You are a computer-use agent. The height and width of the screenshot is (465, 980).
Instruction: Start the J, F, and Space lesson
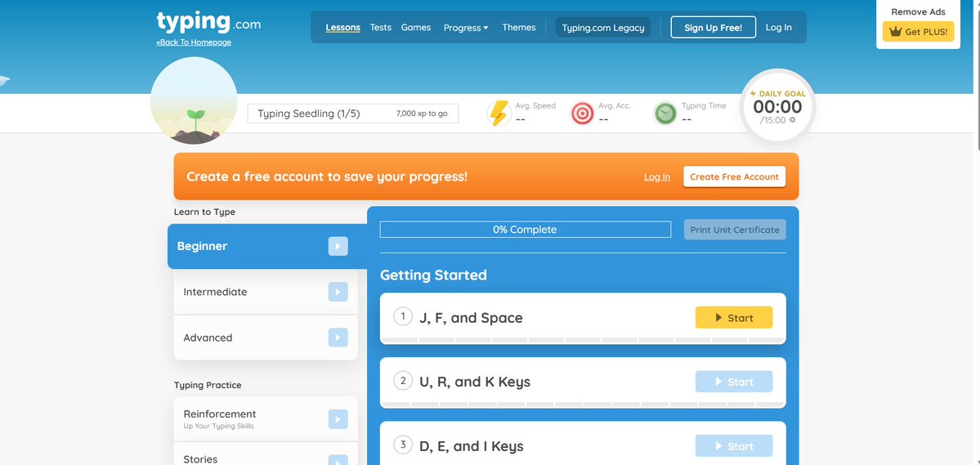pos(734,318)
